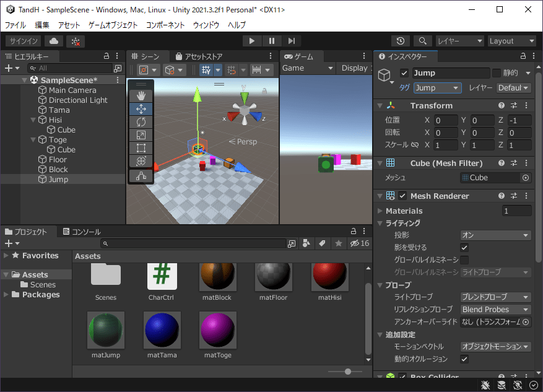
Task: Open Mesh Filter preset settings icon
Action: click(x=514, y=163)
